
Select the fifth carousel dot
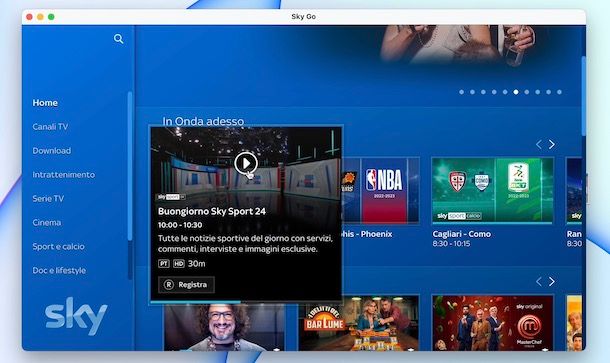(505, 92)
